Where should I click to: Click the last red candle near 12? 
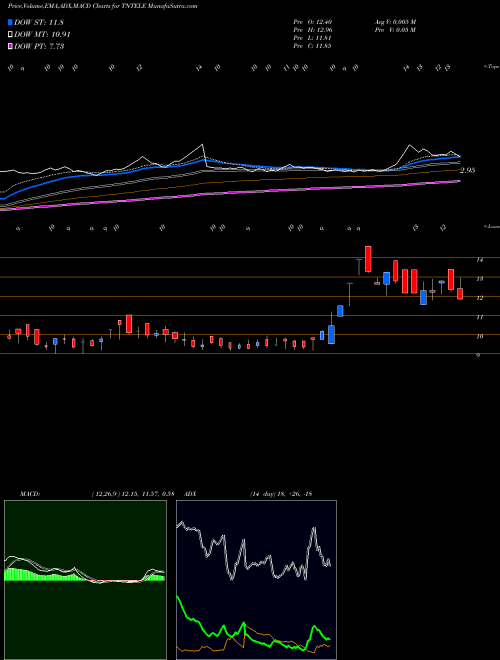(x=460, y=294)
